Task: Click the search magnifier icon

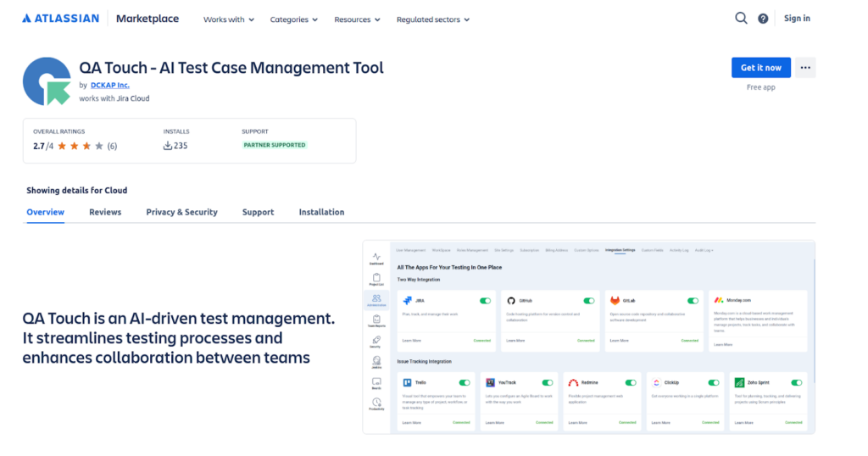Action: 741,19
